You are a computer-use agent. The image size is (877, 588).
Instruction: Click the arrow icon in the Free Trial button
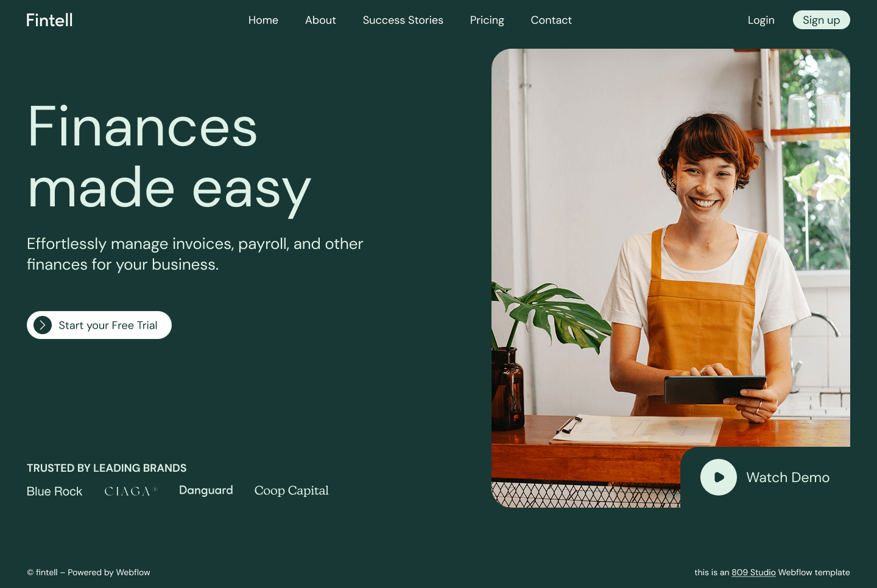click(x=43, y=325)
